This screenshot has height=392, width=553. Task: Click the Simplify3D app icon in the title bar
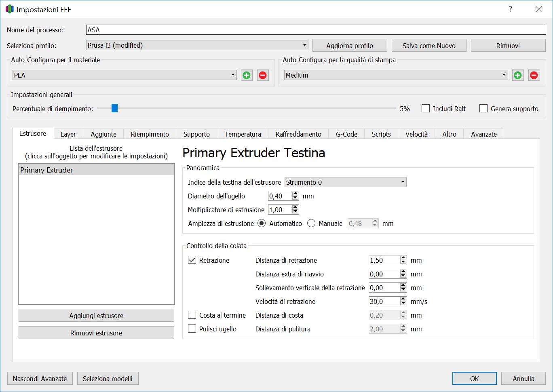click(x=9, y=9)
